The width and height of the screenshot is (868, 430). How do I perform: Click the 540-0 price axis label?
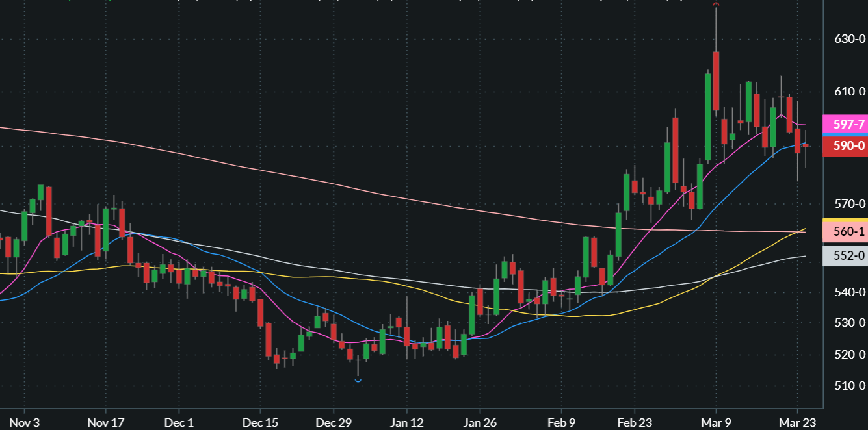pos(849,292)
